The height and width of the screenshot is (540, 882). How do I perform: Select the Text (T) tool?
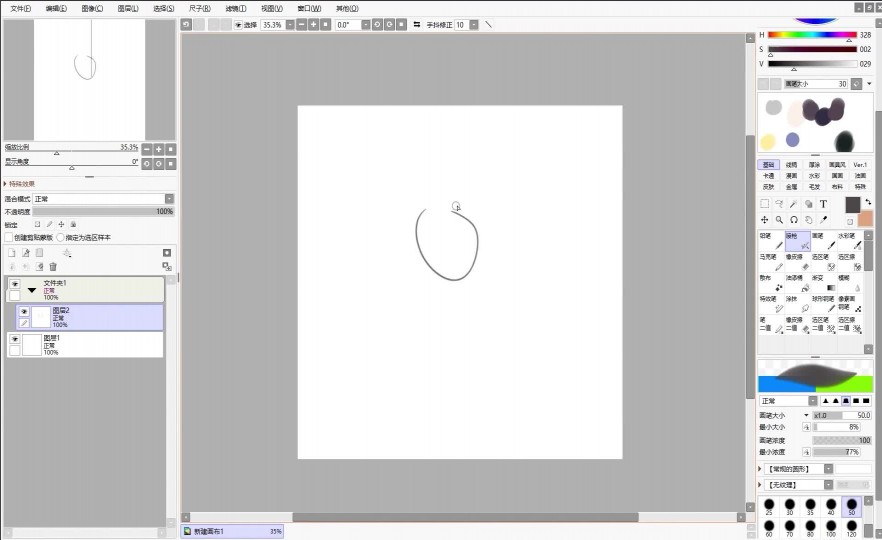(823, 204)
